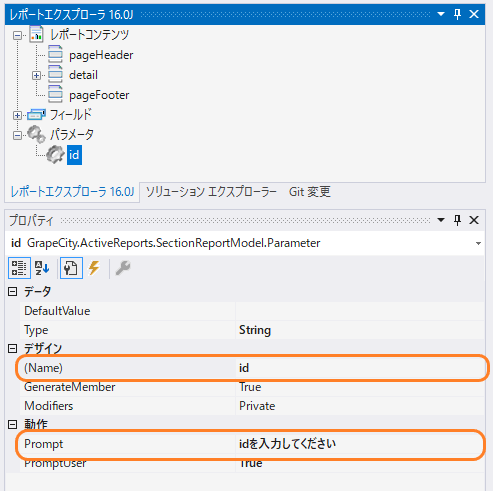This screenshot has height=491, width=493.
Task: Open the object selector dropdown in Properties
Action: point(478,243)
